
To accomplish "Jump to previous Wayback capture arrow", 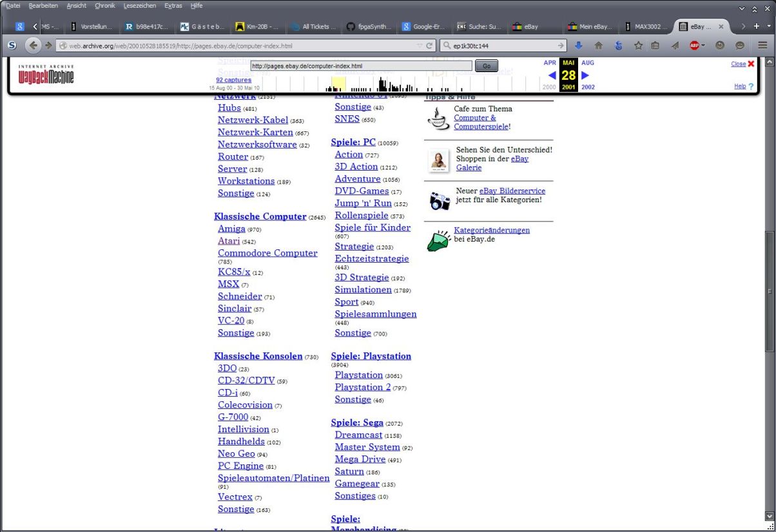I will tap(552, 75).
